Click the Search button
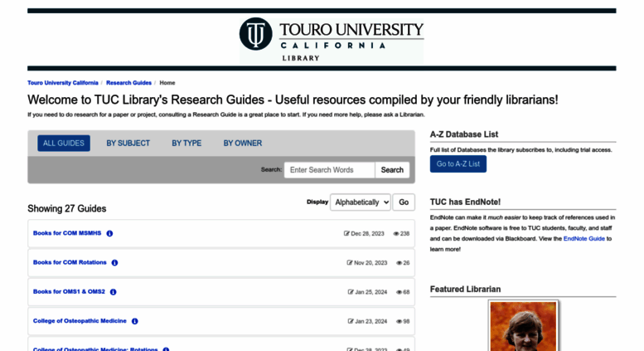 coord(392,170)
